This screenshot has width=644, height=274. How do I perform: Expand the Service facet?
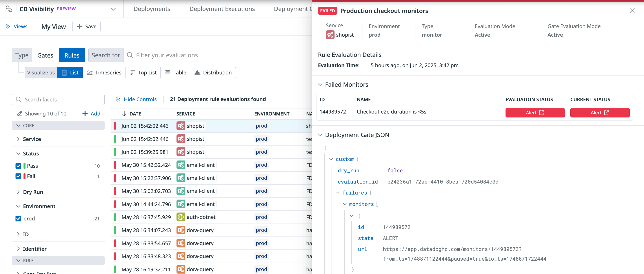[x=18, y=139]
